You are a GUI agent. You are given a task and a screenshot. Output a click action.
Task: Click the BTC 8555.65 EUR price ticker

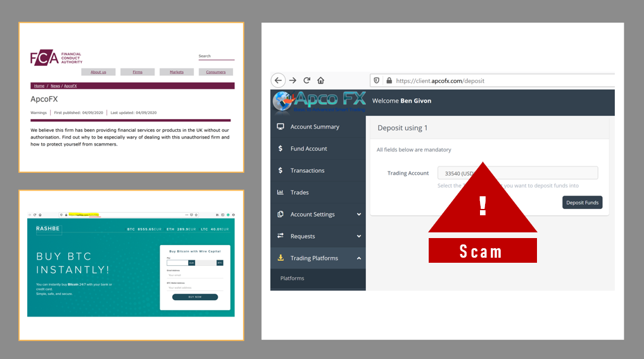tap(144, 229)
